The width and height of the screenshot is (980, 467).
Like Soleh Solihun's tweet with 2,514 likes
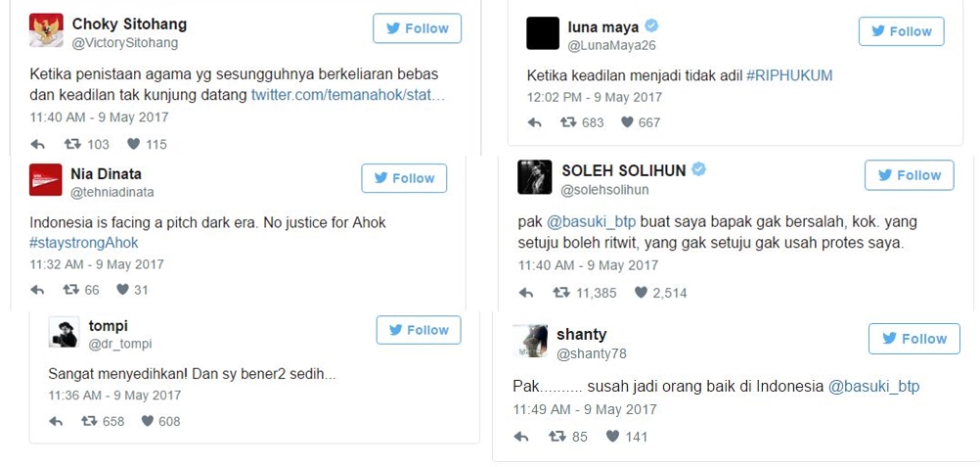pyautogui.click(x=641, y=293)
